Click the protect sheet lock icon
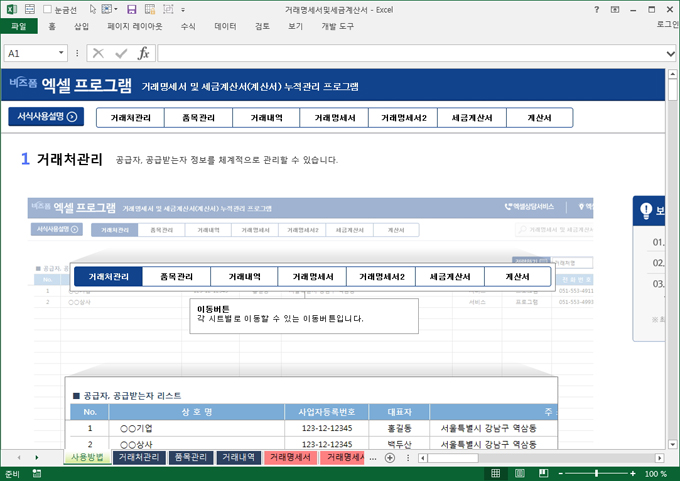The height and width of the screenshot is (481, 680). point(150,9)
